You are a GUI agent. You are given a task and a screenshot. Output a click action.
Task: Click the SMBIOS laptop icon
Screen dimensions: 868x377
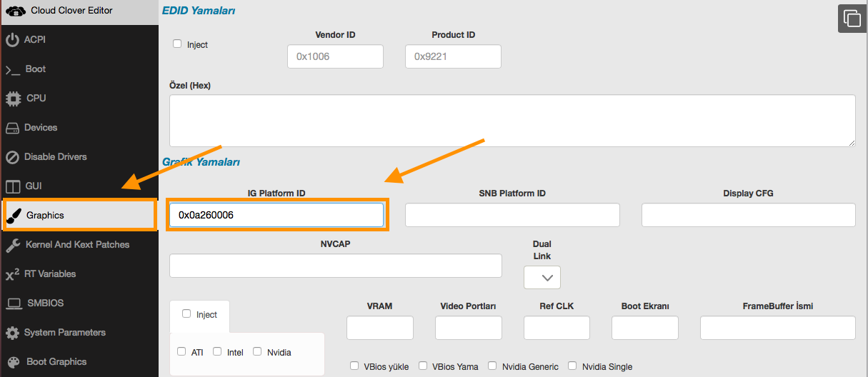tap(12, 303)
